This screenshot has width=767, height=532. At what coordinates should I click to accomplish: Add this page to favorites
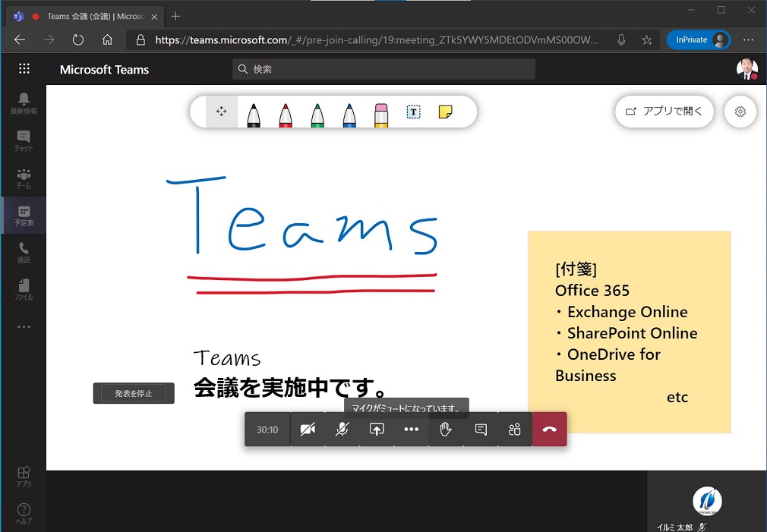647,39
